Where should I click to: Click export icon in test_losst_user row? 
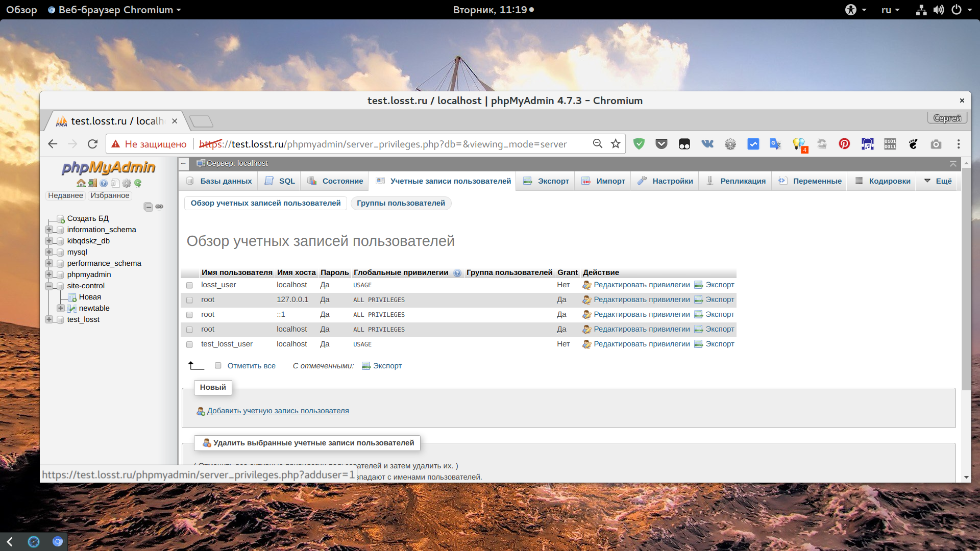click(x=699, y=344)
